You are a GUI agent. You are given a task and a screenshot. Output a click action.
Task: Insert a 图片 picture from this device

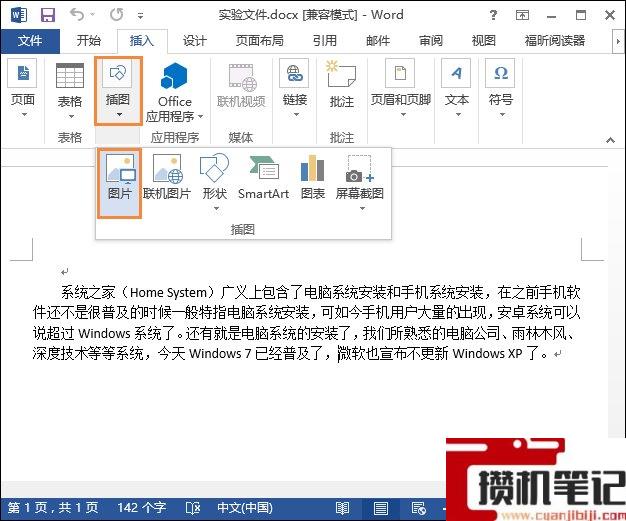pos(119,183)
